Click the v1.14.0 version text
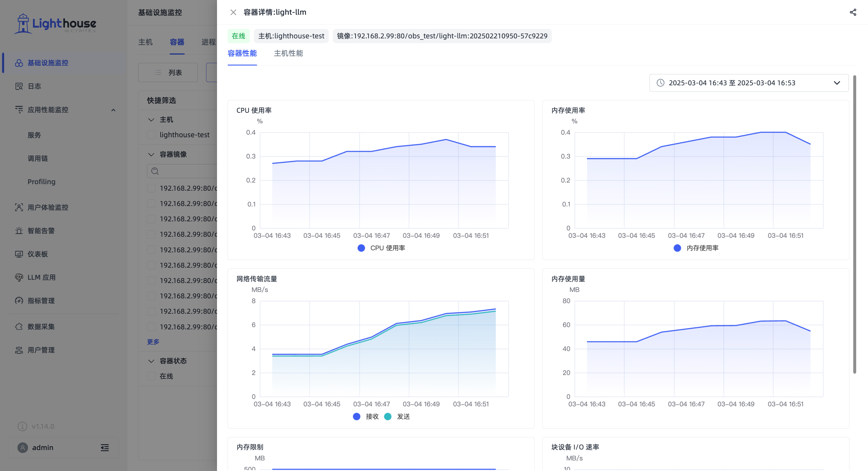Image resolution: width=868 pixels, height=471 pixels. tap(43, 426)
